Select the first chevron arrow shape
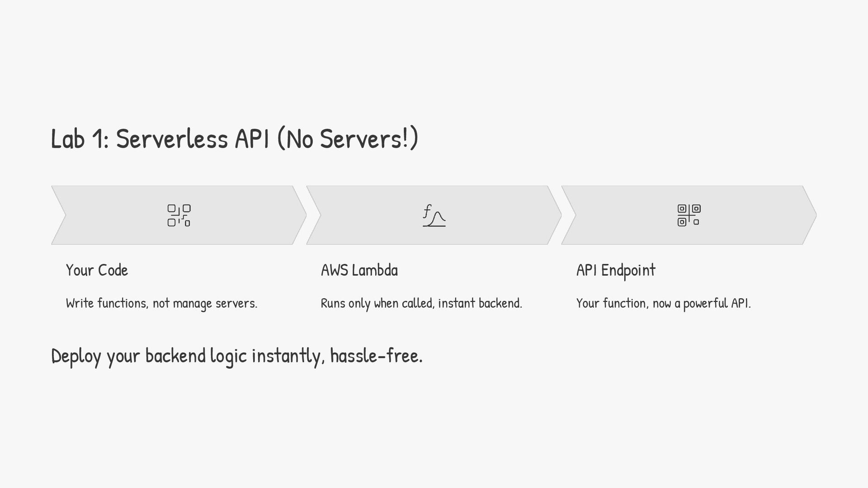The width and height of the screenshot is (868, 488). [113, 216]
